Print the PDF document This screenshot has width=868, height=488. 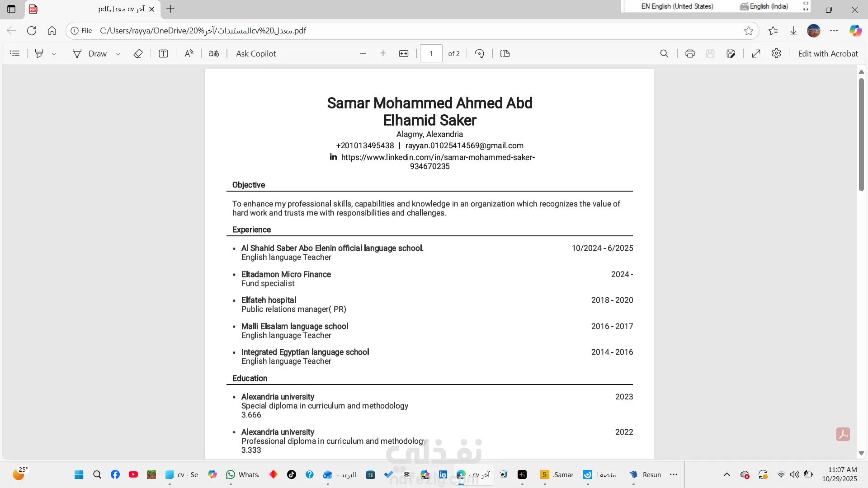[690, 53]
